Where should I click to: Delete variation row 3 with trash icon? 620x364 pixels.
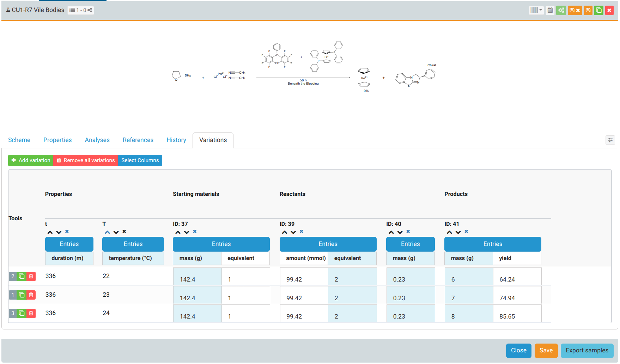coord(31,313)
